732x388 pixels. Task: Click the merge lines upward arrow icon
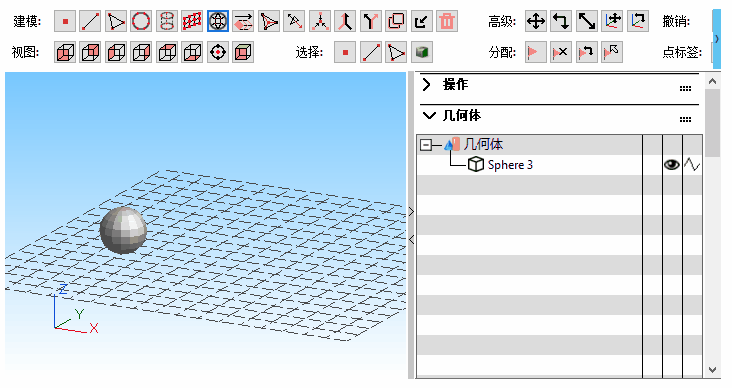[345, 21]
